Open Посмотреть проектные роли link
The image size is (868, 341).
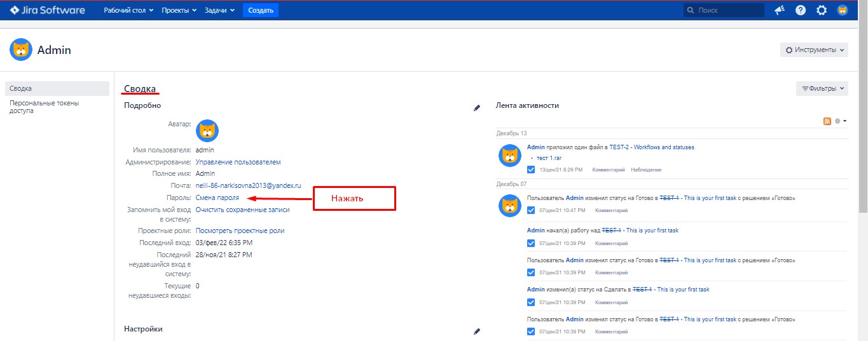[x=240, y=231]
